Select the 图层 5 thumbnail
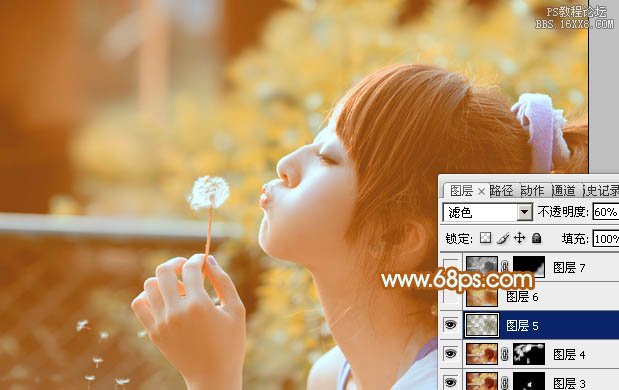 482,325
